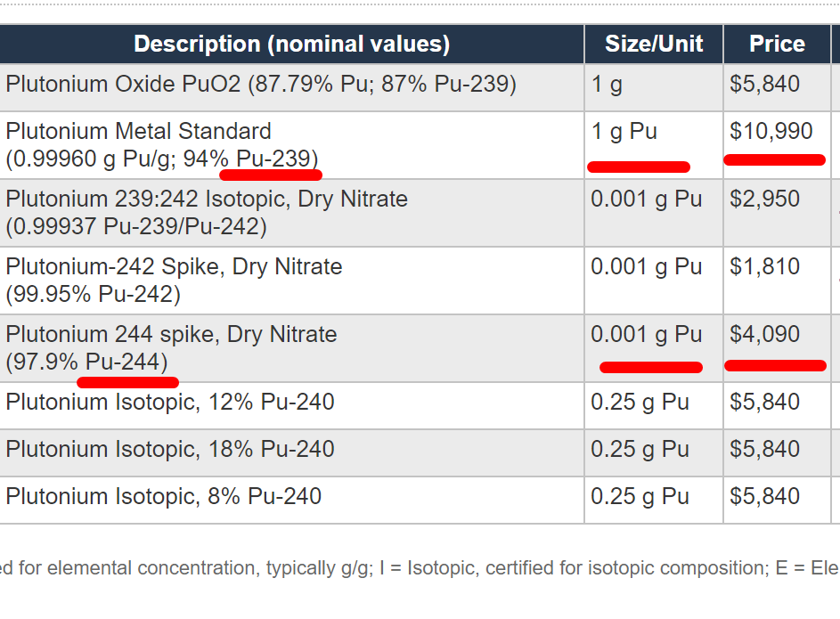Image resolution: width=840 pixels, height=619 pixels.
Task: Select the Plutonium Isotopic, 12% Pu-240 row
Action: 170,403
